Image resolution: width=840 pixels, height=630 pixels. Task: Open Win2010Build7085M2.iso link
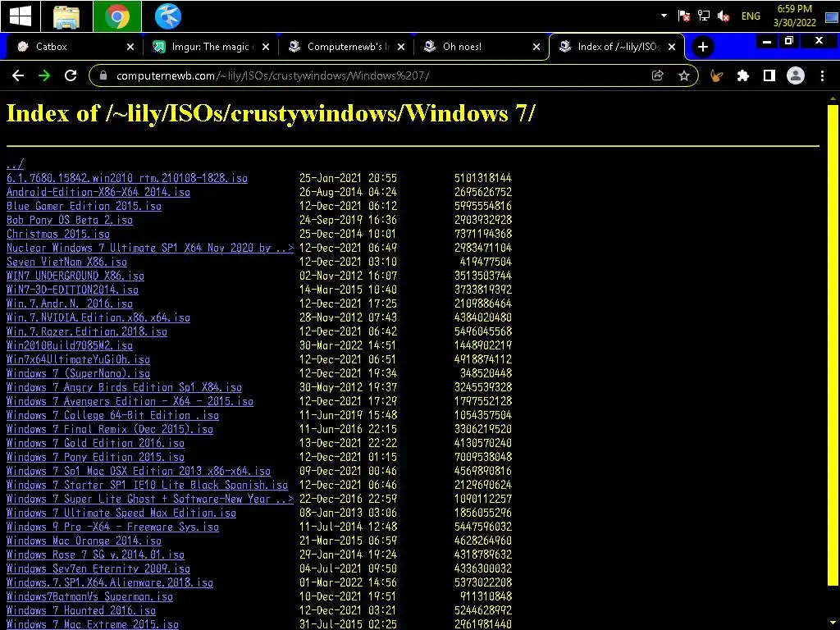[70, 345]
